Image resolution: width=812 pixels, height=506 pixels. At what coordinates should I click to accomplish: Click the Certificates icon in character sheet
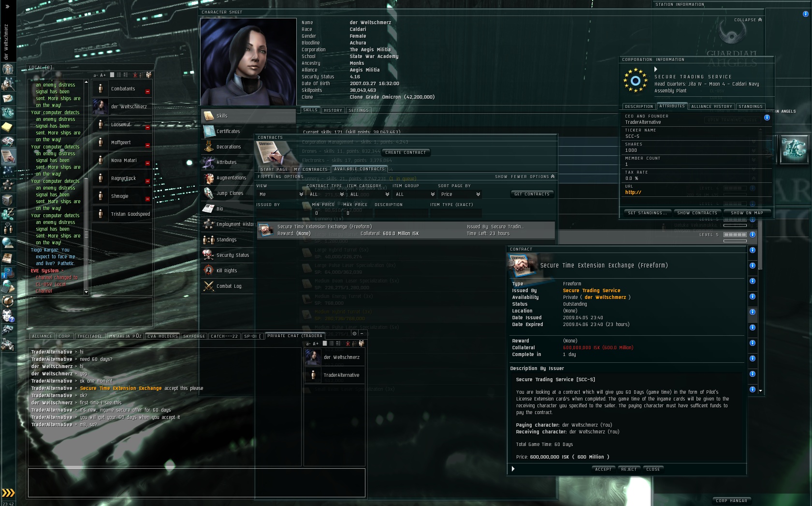pos(209,131)
